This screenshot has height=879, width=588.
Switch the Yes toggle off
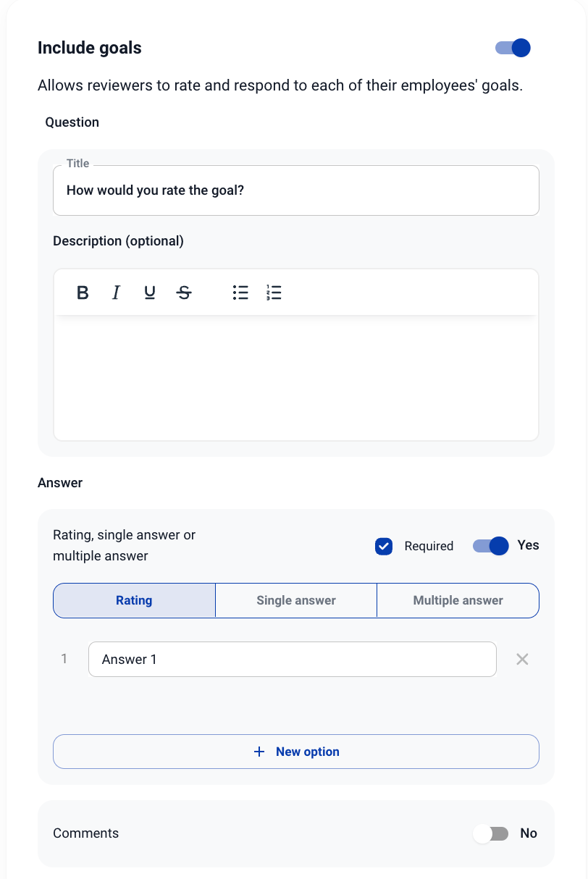[491, 546]
